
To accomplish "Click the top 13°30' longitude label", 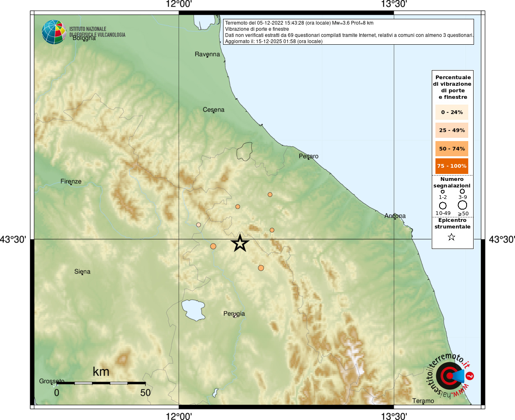I will pyautogui.click(x=394, y=5).
